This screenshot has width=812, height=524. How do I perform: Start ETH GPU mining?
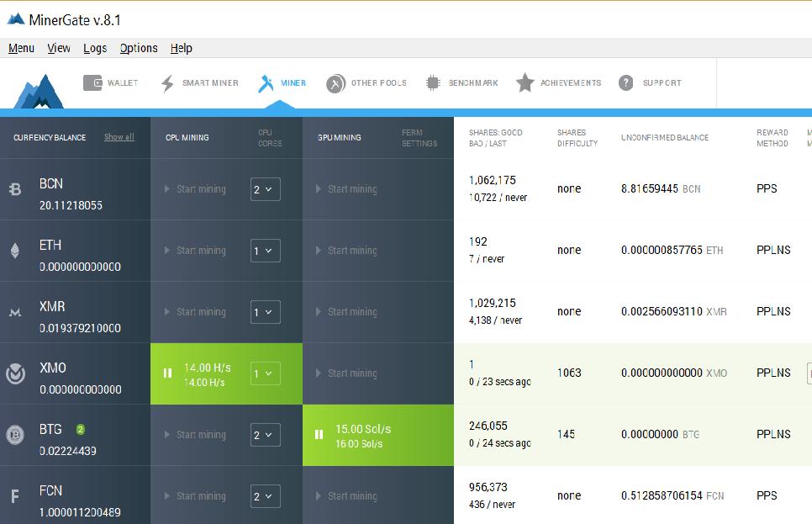[x=346, y=251]
